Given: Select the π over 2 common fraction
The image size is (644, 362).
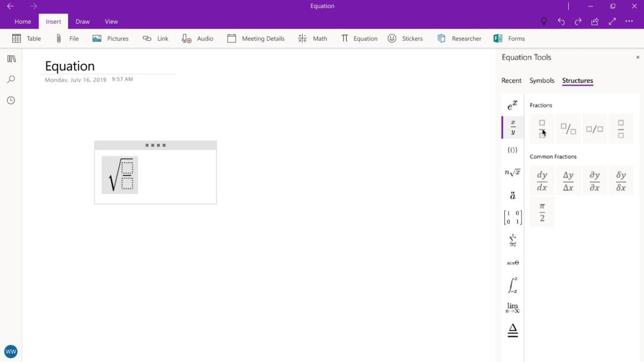Looking at the screenshot, I should point(541,211).
